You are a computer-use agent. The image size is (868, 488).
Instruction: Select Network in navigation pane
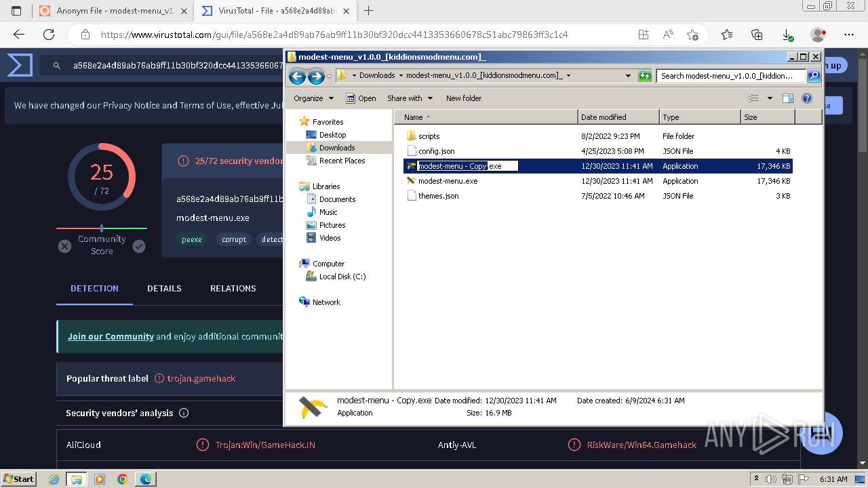tap(326, 302)
